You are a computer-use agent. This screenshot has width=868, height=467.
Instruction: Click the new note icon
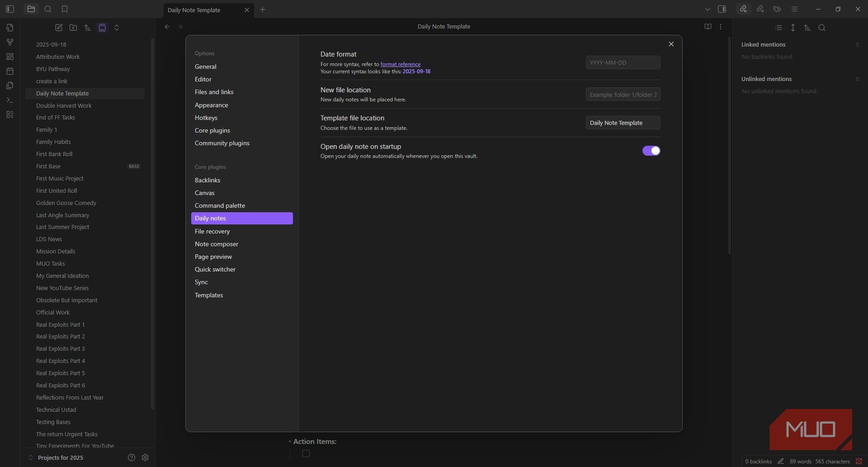click(x=59, y=28)
